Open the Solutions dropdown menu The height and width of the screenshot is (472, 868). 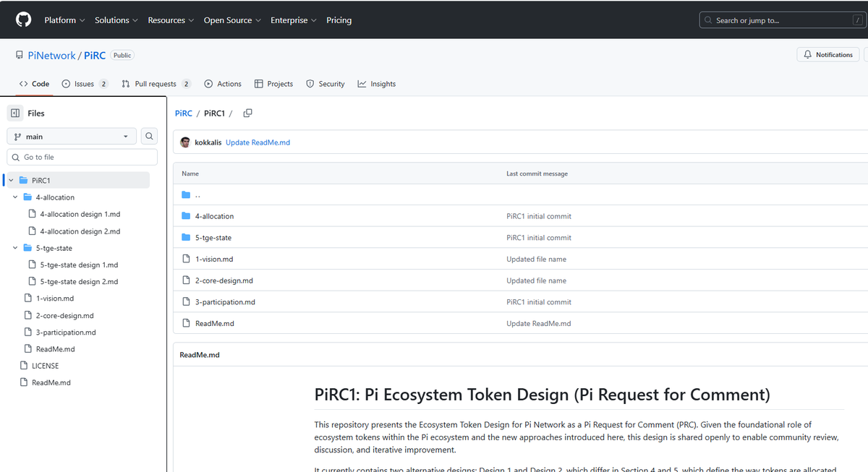coord(116,20)
